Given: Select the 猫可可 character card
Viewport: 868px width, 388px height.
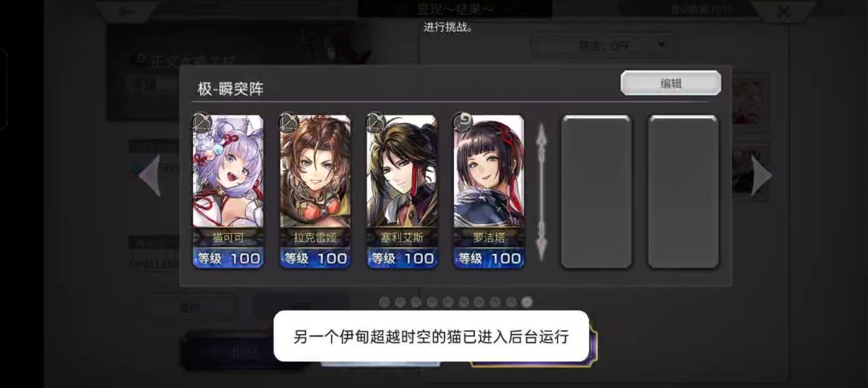Looking at the screenshot, I should [x=228, y=191].
